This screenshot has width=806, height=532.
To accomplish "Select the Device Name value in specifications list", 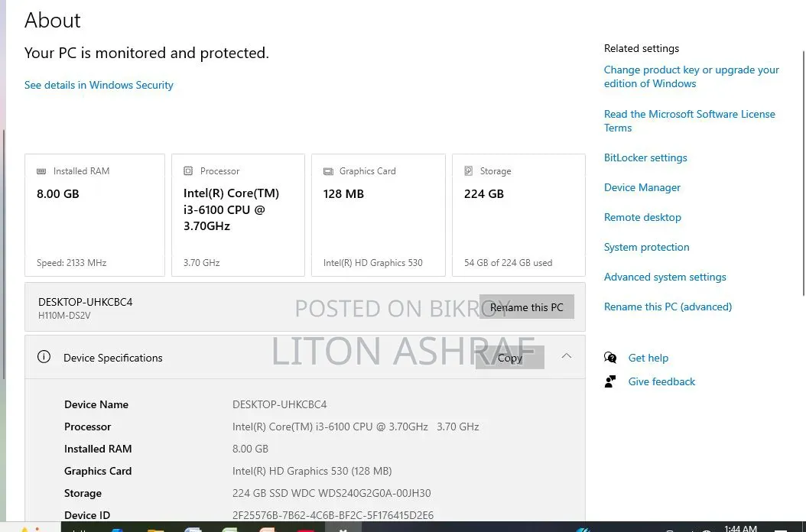I will (280, 404).
